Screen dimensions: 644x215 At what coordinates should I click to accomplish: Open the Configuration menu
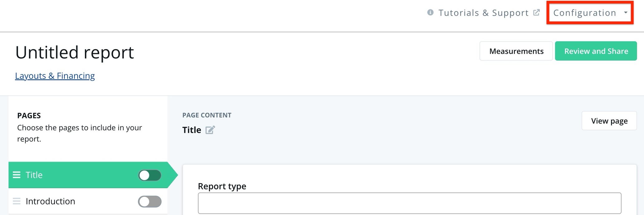(585, 12)
